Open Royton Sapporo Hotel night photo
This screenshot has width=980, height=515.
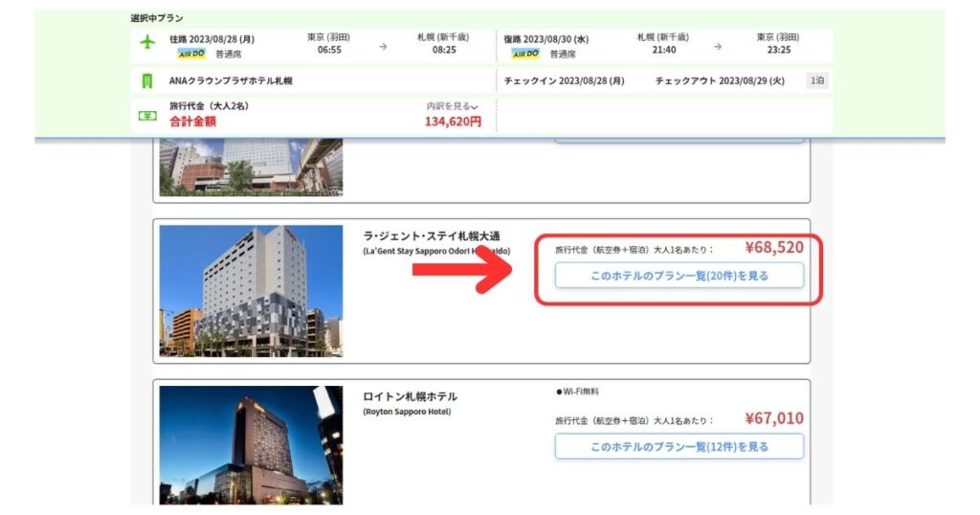pyautogui.click(x=251, y=445)
